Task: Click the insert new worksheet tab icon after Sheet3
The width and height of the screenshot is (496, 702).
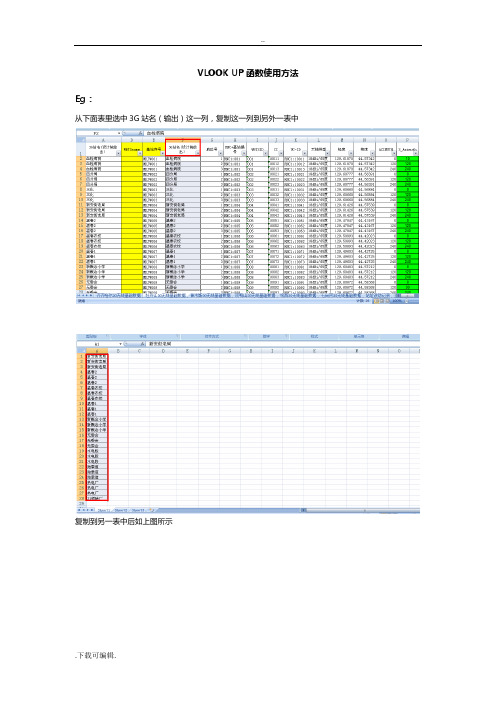Action: point(151,510)
